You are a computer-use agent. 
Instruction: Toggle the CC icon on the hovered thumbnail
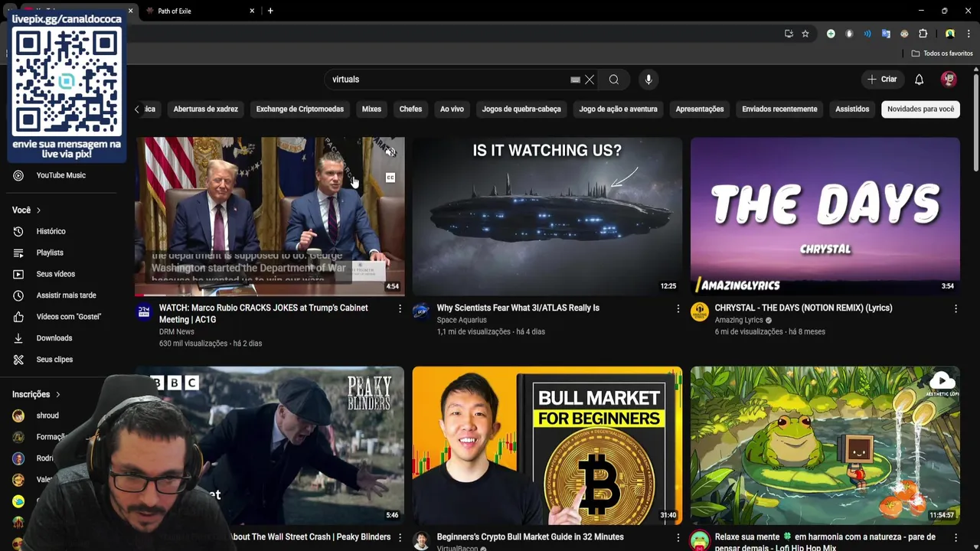coord(390,178)
